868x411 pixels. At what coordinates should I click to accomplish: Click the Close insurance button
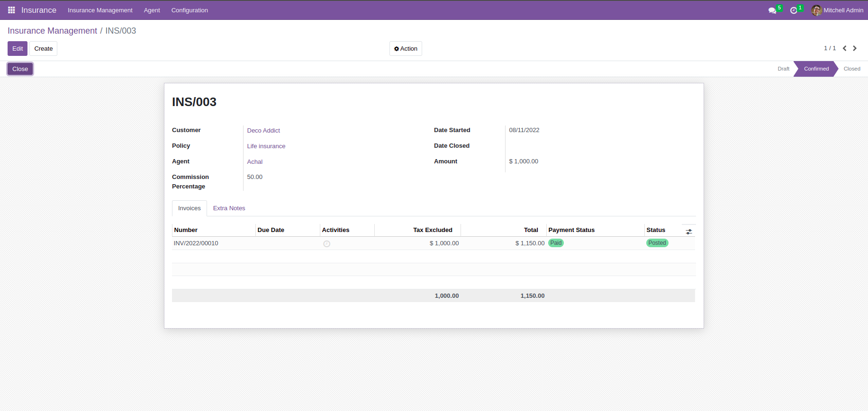[20, 69]
